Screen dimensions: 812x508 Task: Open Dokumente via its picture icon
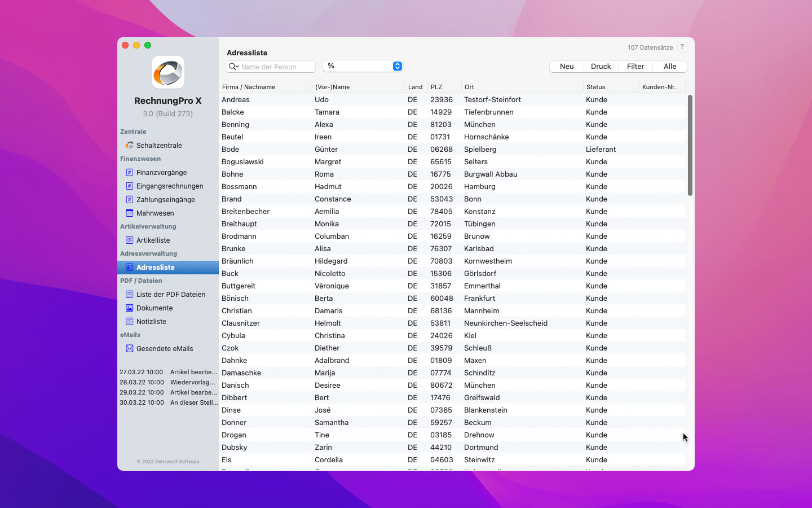point(129,308)
